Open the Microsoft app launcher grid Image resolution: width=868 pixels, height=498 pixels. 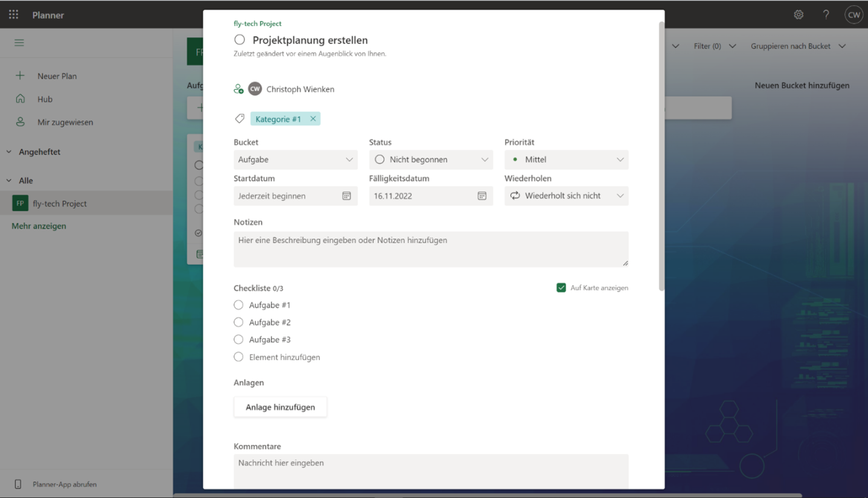[x=13, y=14]
